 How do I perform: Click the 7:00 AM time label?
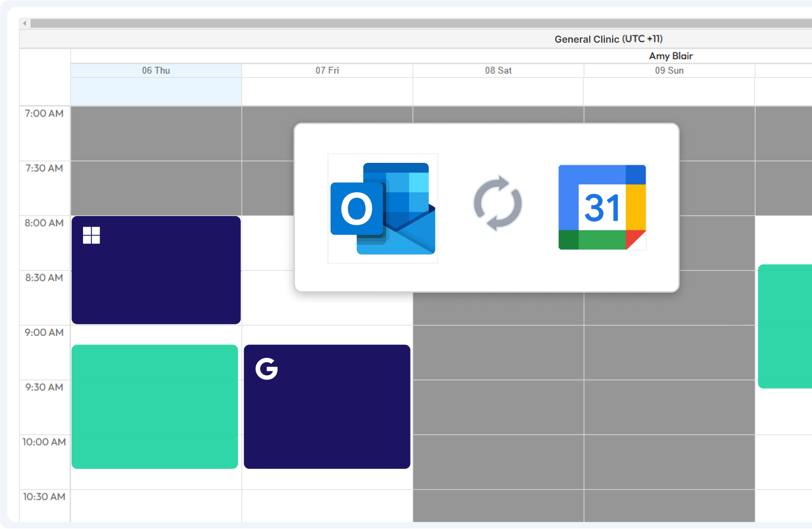pyautogui.click(x=44, y=113)
